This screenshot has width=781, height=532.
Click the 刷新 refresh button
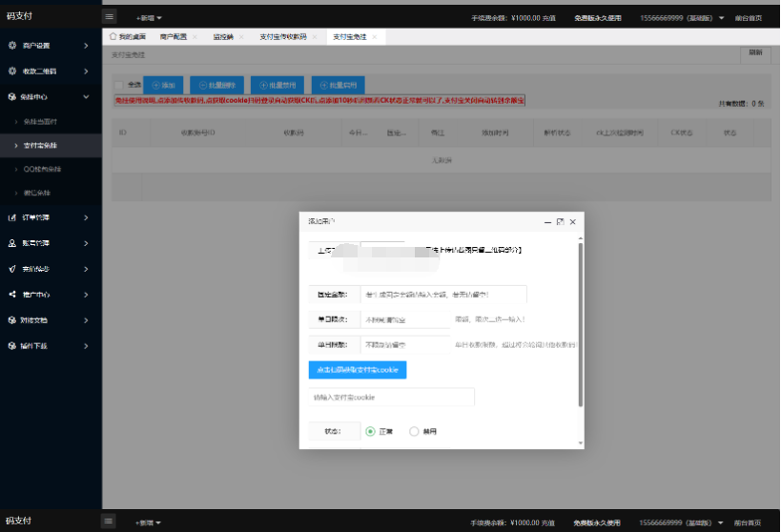point(755,53)
